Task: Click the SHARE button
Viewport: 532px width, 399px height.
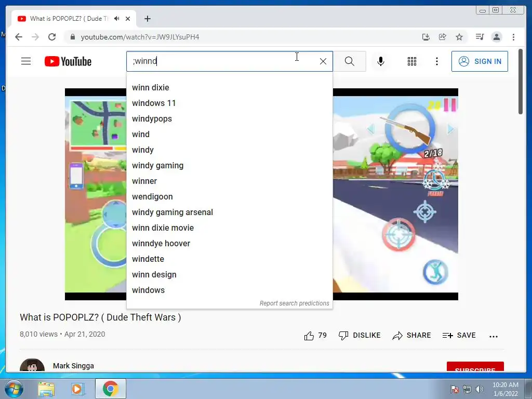Action: tap(411, 336)
